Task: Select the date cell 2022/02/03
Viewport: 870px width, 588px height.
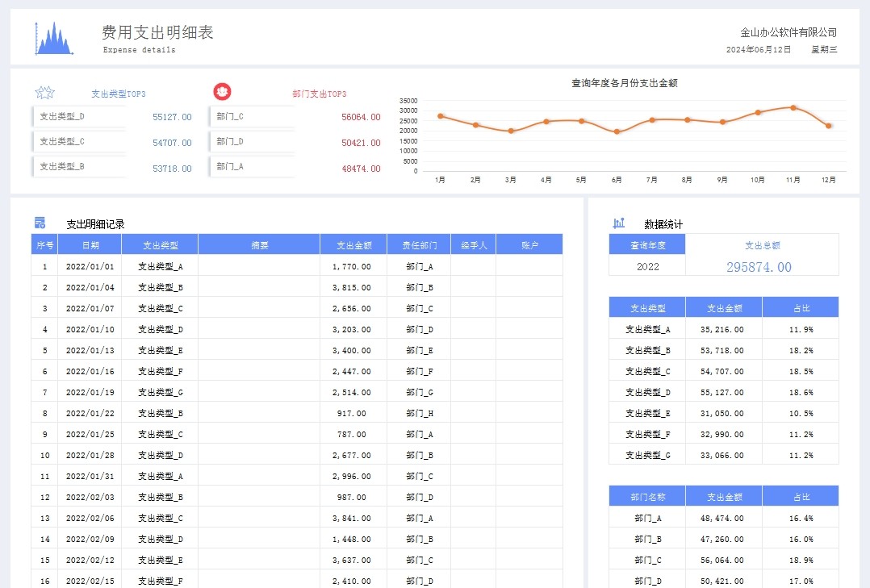Action: [90, 497]
